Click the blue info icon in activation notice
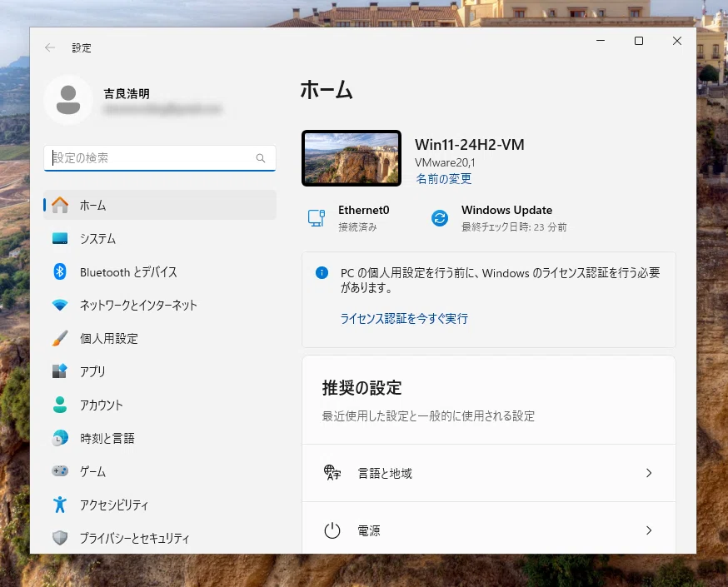728x587 pixels. point(322,273)
